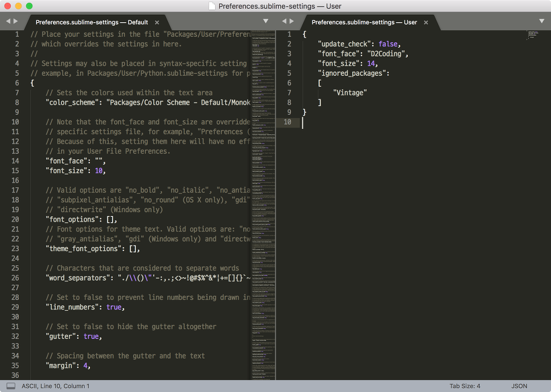
Task: Click the "ignored_packages" key
Action: (x=351, y=73)
